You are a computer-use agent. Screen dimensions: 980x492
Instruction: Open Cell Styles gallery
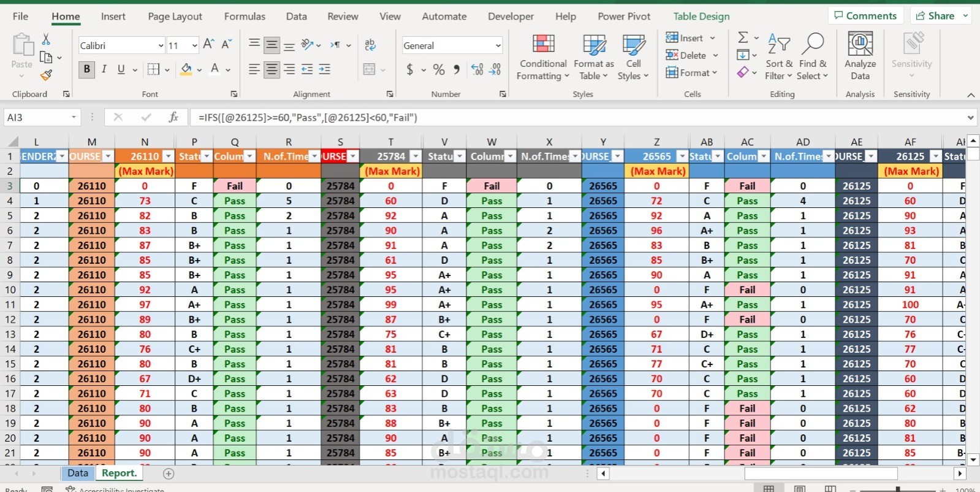coord(633,57)
